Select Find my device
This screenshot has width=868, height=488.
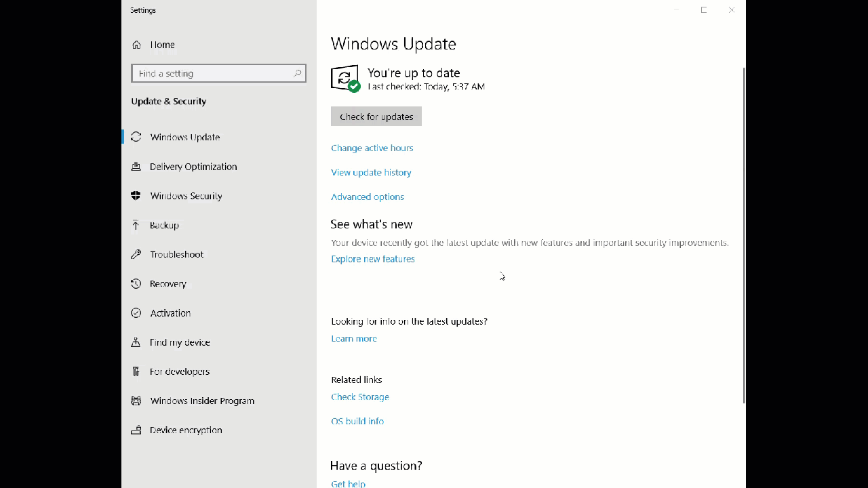point(219,342)
